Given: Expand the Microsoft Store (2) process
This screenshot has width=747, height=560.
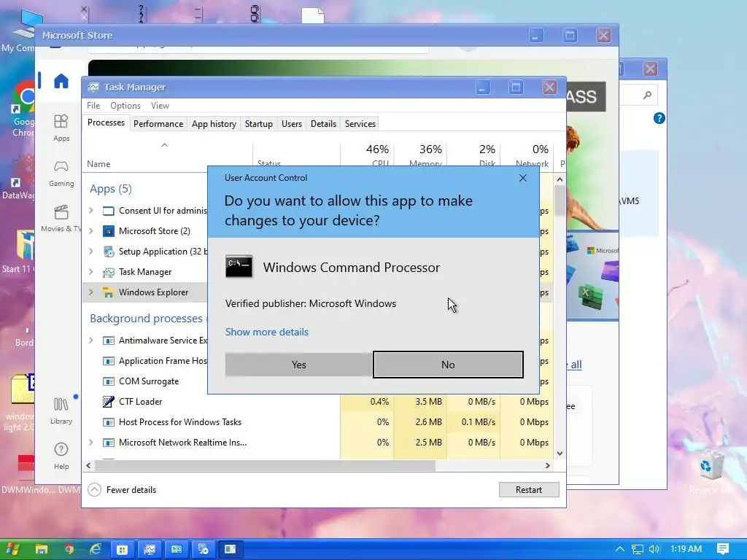Looking at the screenshot, I should click(x=91, y=231).
